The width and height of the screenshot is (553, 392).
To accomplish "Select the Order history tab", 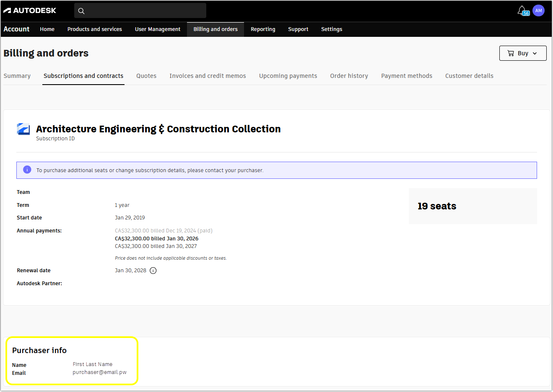I will pyautogui.click(x=349, y=76).
